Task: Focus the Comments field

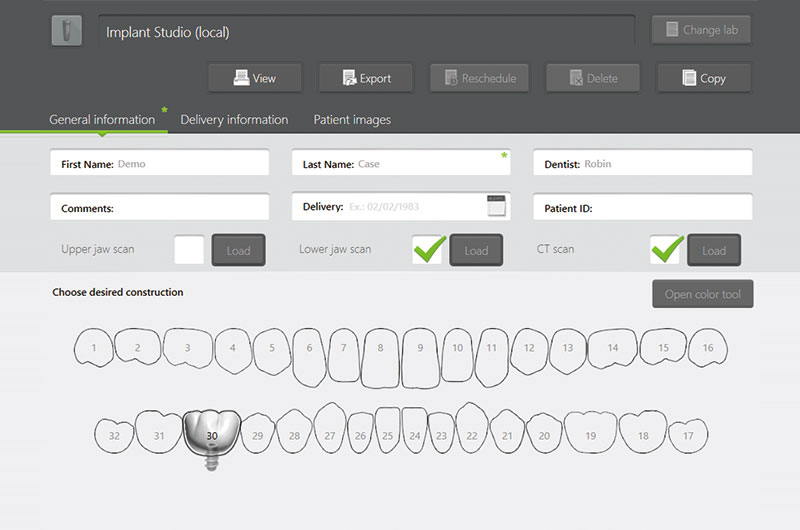Action: pyautogui.click(x=159, y=207)
